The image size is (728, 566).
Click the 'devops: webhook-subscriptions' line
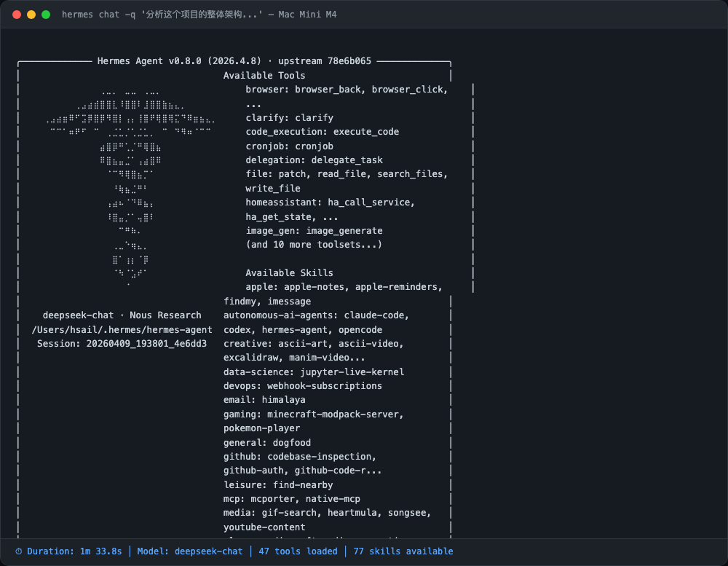303,385
